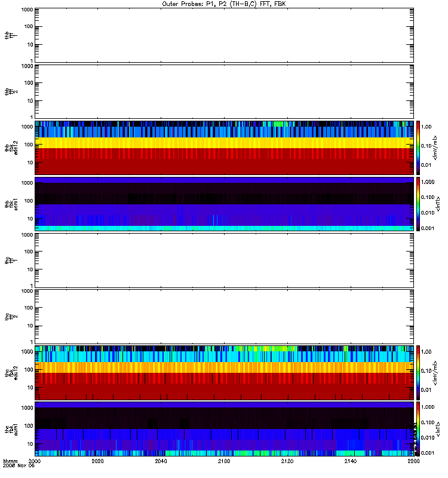Click the 'thb fbk edc12' color bar
Image resolution: width=448 pixels, height=478 pixels.
click(x=418, y=148)
